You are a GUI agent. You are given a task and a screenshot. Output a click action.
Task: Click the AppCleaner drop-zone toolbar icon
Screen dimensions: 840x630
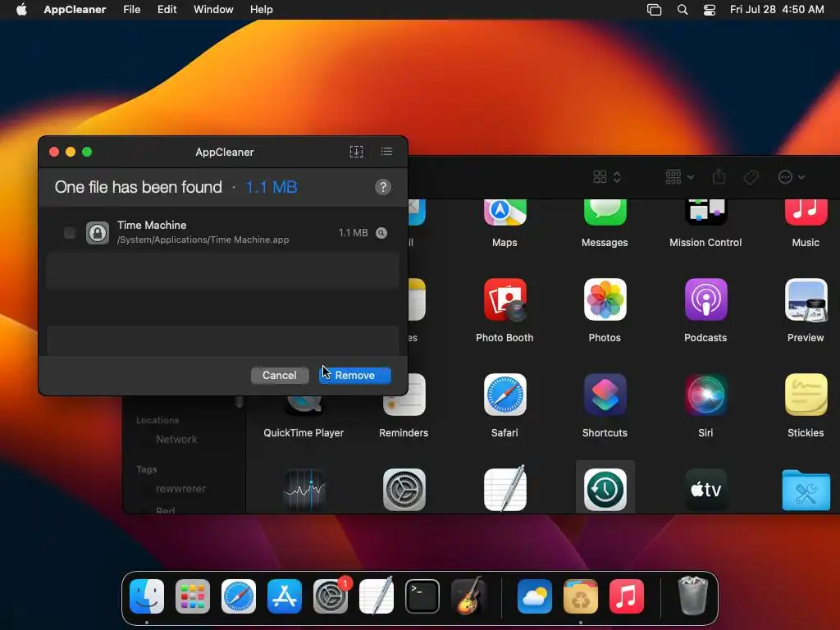tap(356, 152)
